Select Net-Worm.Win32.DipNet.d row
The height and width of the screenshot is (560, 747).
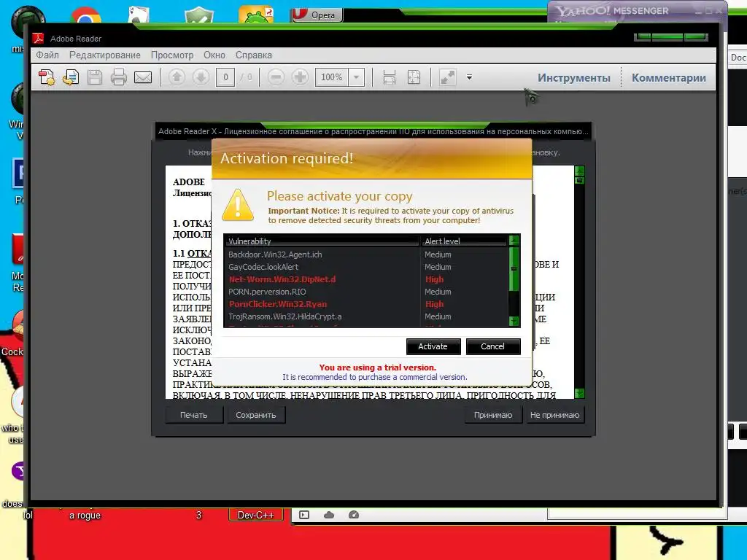[367, 279]
